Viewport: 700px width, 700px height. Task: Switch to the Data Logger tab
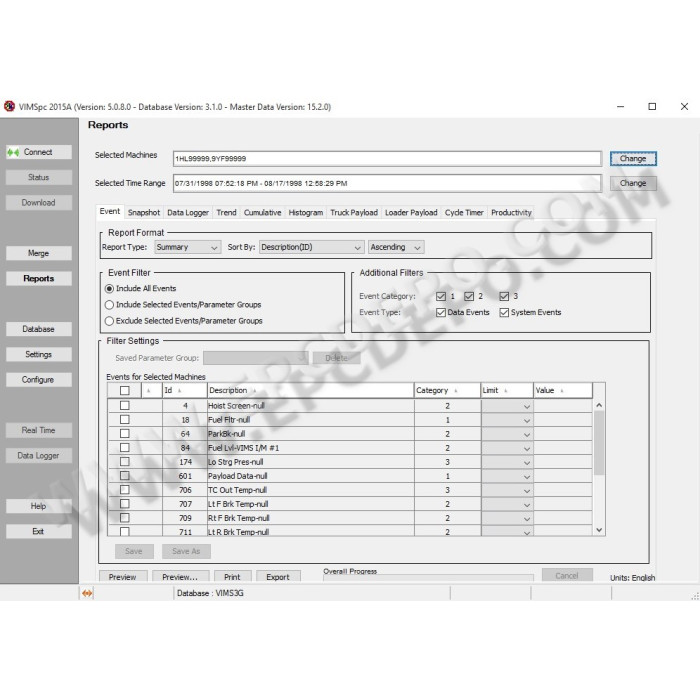click(188, 213)
